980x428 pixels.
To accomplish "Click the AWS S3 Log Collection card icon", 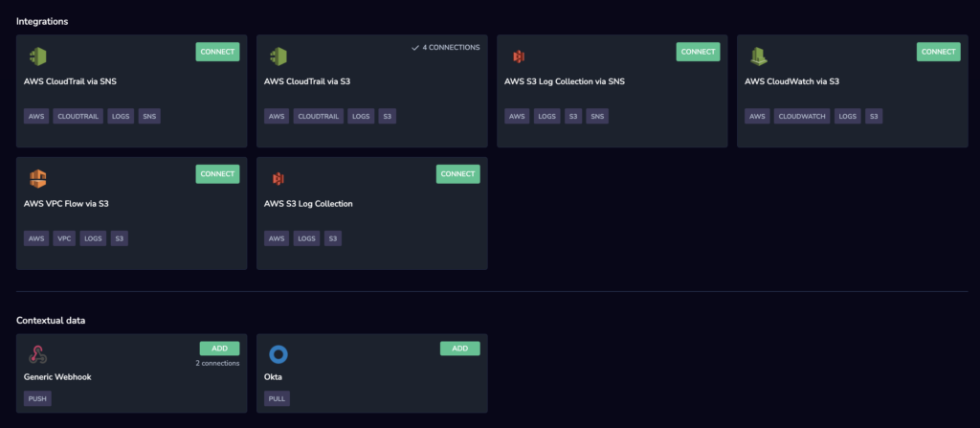I will point(278,179).
